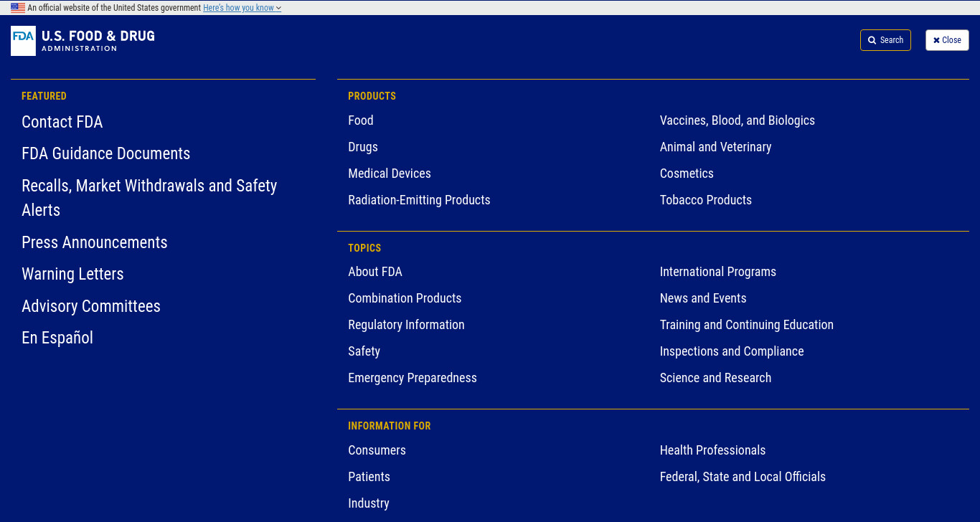This screenshot has height=522, width=980.
Task: Click the TOPICS section heading
Action: 364,248
